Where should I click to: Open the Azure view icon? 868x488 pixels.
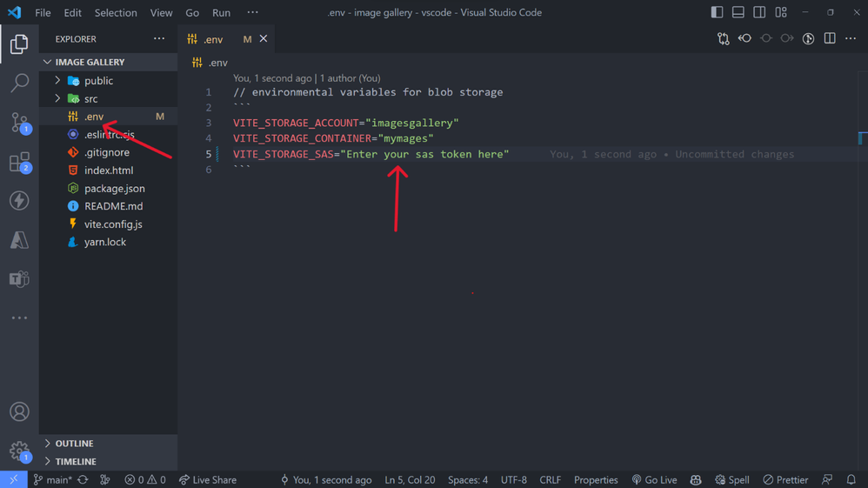pyautogui.click(x=19, y=240)
